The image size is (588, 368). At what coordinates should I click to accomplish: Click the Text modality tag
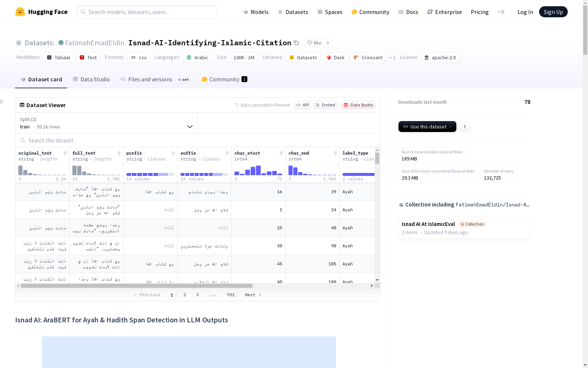[x=88, y=57]
